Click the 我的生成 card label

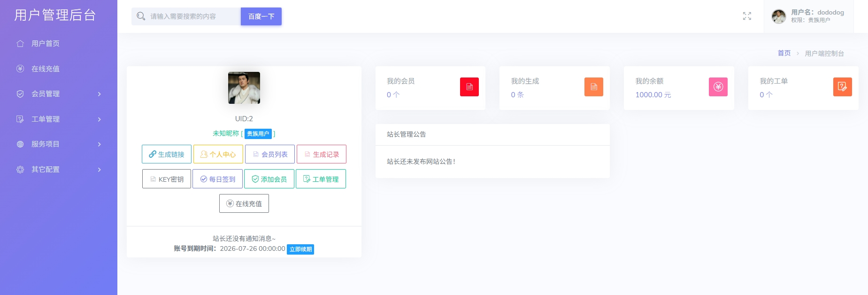pyautogui.click(x=525, y=81)
